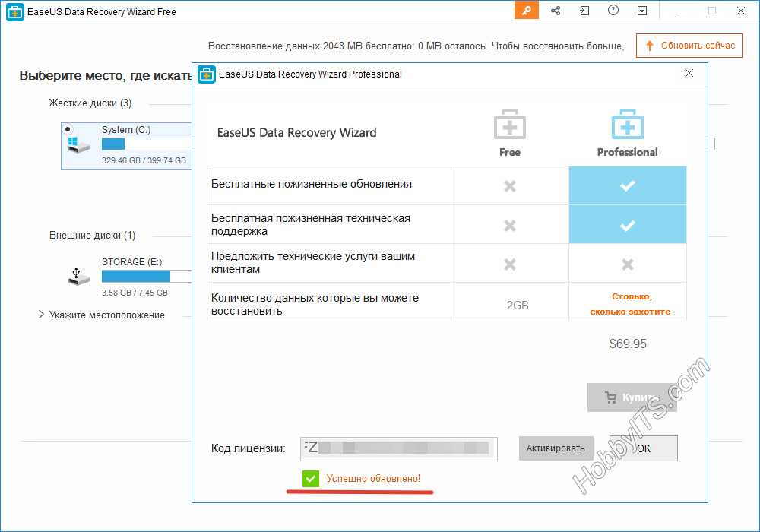Click the Professional edition first-aid kit icon
Viewport: 760px width, 532px height.
coord(627,125)
